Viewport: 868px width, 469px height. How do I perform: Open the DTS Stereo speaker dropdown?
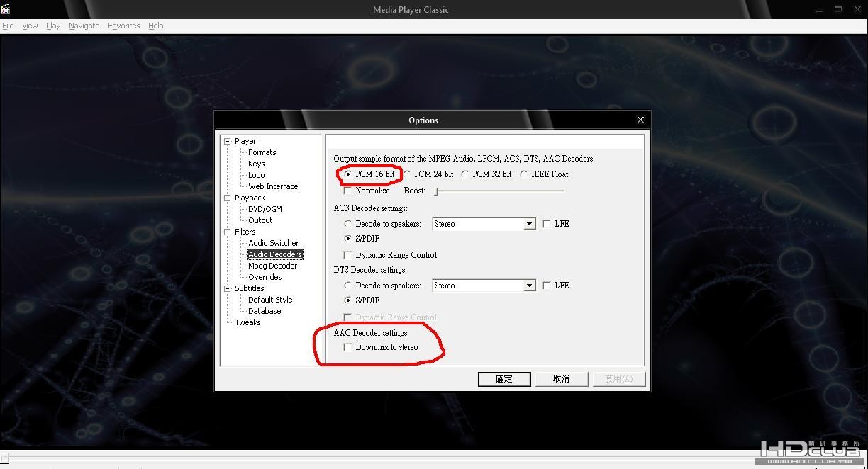[529, 286]
